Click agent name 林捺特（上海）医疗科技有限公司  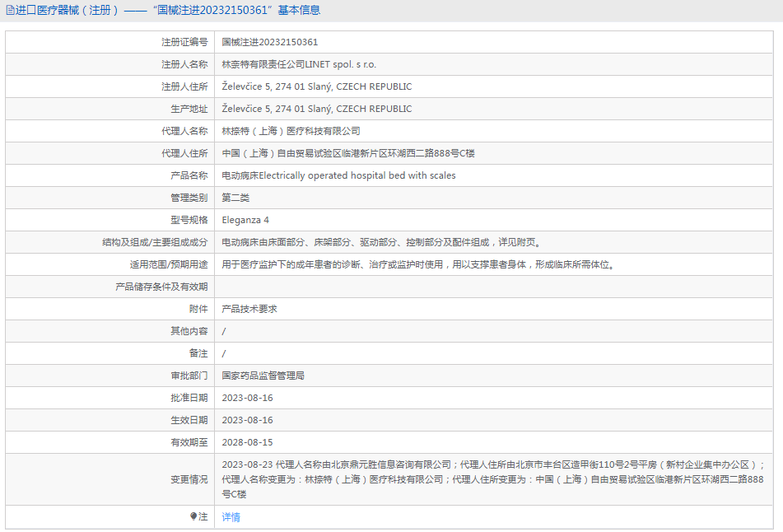(x=291, y=131)
